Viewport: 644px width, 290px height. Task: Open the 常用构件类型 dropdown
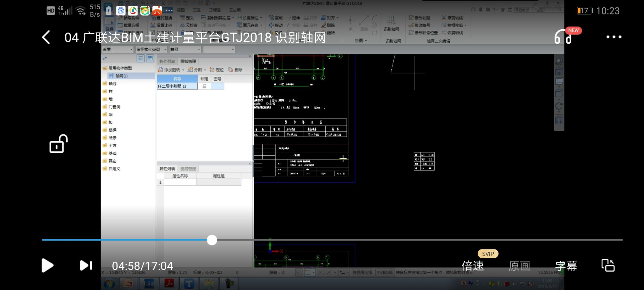click(x=151, y=49)
